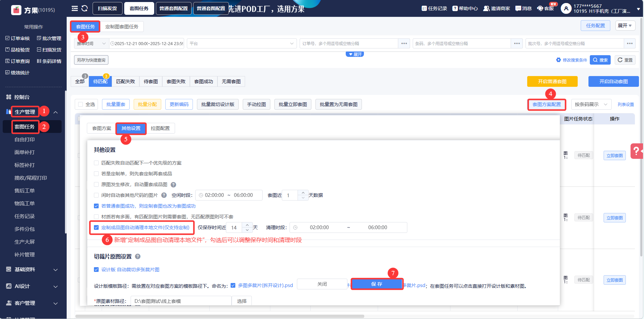The image size is (644, 319).
Task: Click 批量重套 button
Action: point(116,104)
